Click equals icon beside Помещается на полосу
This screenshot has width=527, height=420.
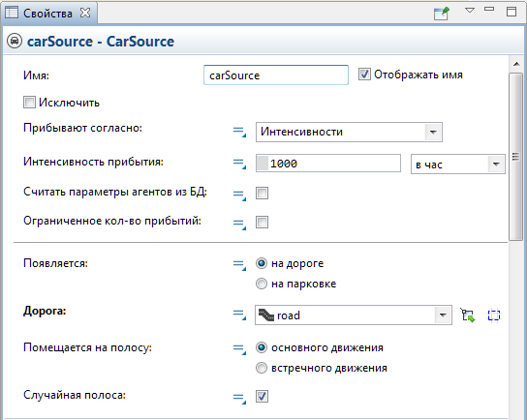click(x=239, y=348)
